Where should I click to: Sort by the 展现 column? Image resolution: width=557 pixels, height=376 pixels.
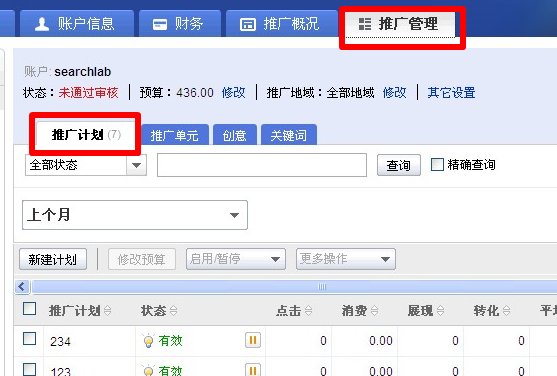click(x=426, y=311)
